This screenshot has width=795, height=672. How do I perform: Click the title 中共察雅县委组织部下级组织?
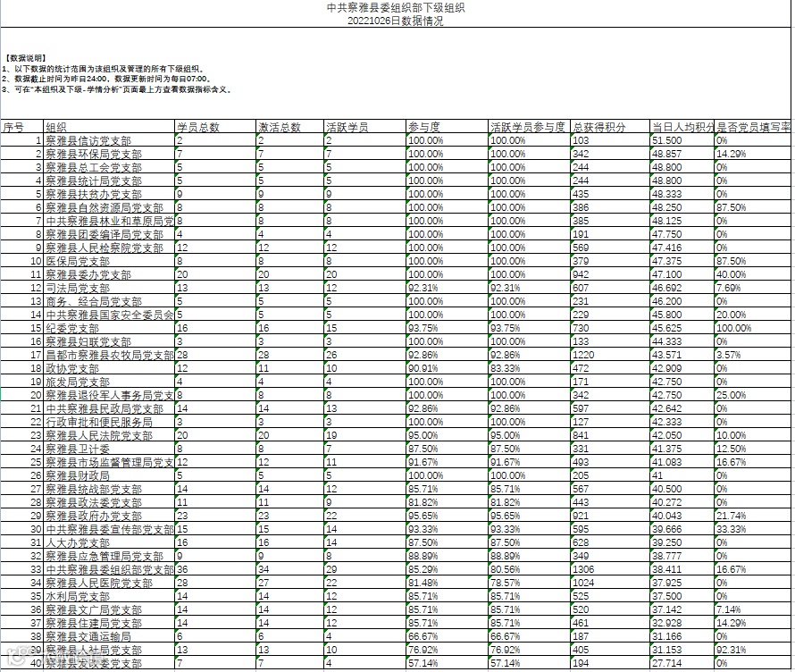(x=396, y=8)
